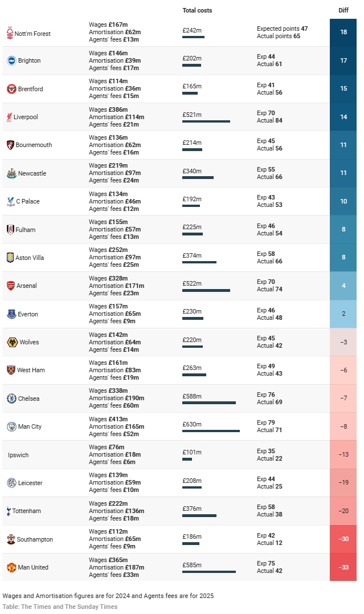This screenshot has width=364, height=614.
Task: Click the Tottenham cockerel logo
Action: tap(9, 511)
